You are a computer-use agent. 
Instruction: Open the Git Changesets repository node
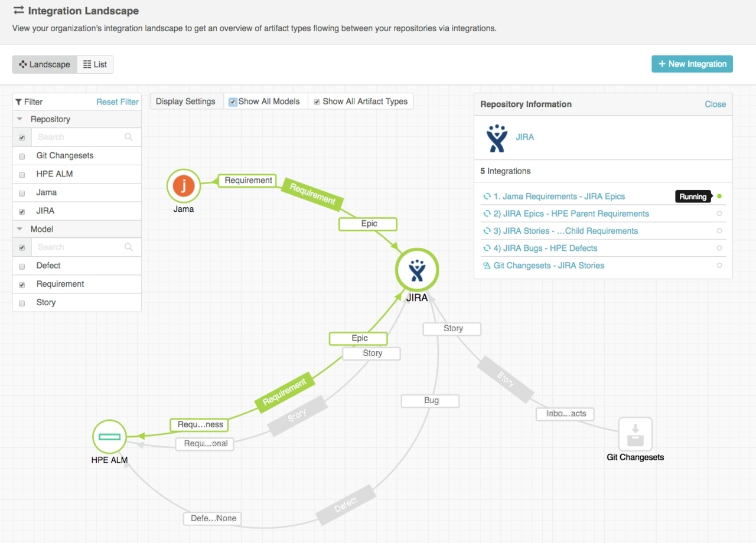point(636,434)
